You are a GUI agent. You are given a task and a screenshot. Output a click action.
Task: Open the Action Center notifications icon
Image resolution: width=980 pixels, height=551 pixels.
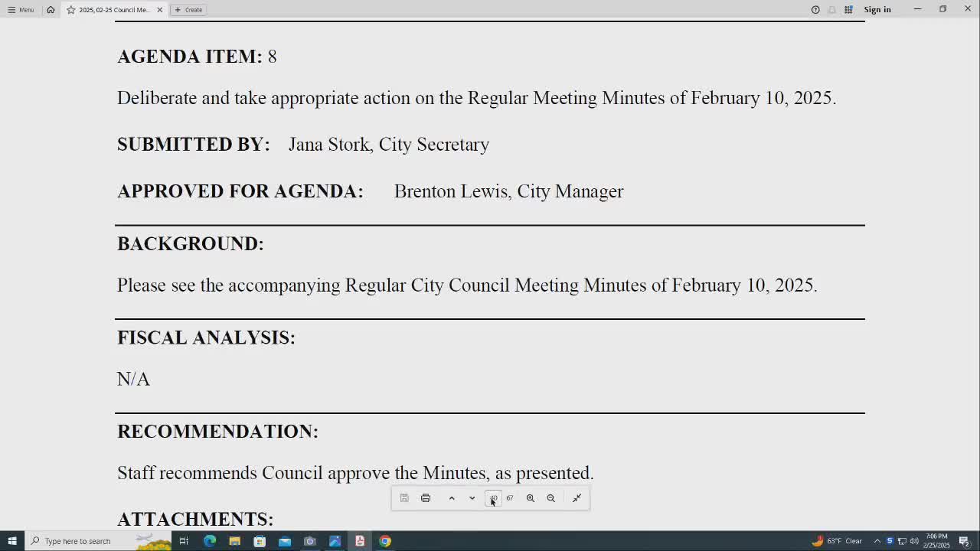965,541
